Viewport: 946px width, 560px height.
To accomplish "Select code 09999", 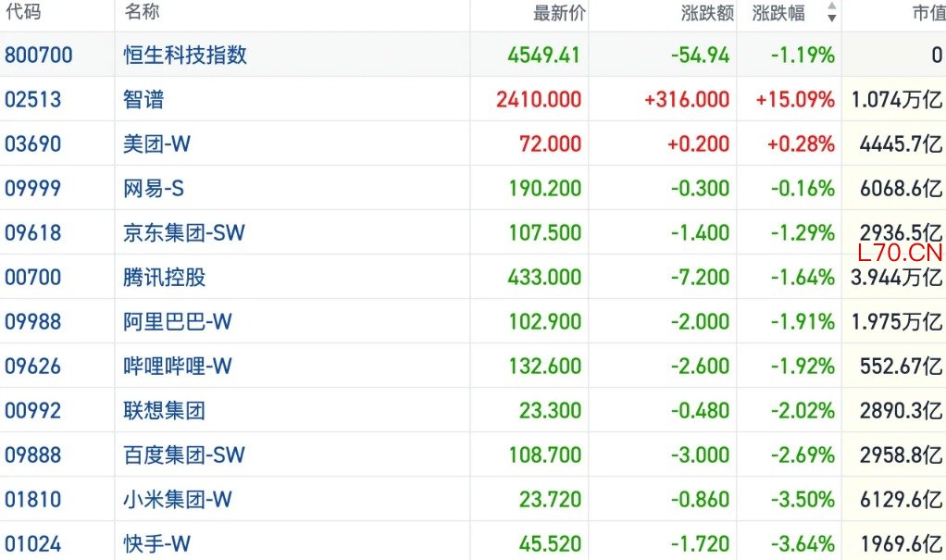I will (32, 188).
